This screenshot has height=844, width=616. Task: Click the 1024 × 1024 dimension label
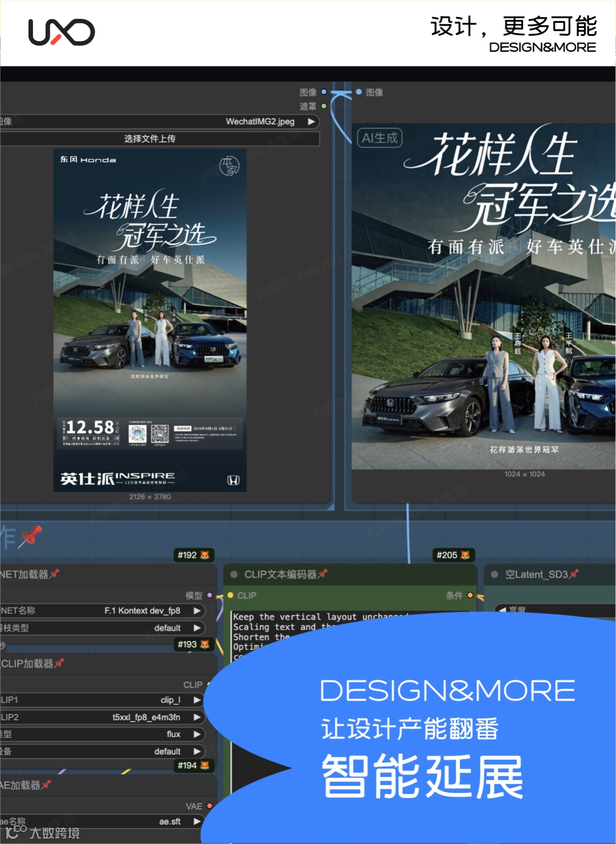[x=525, y=474]
